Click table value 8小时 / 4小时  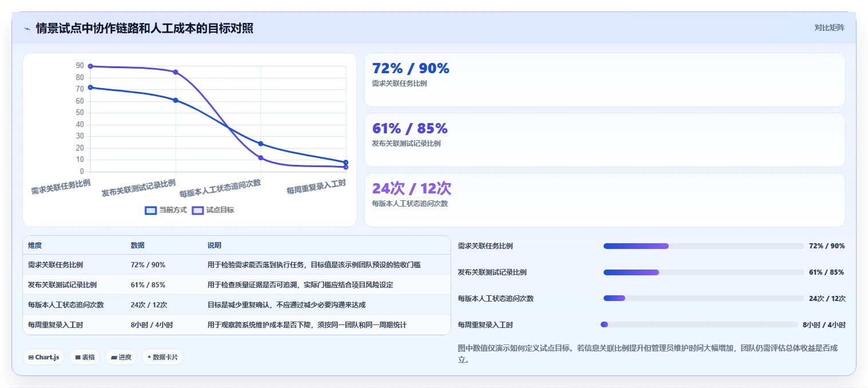pos(152,324)
